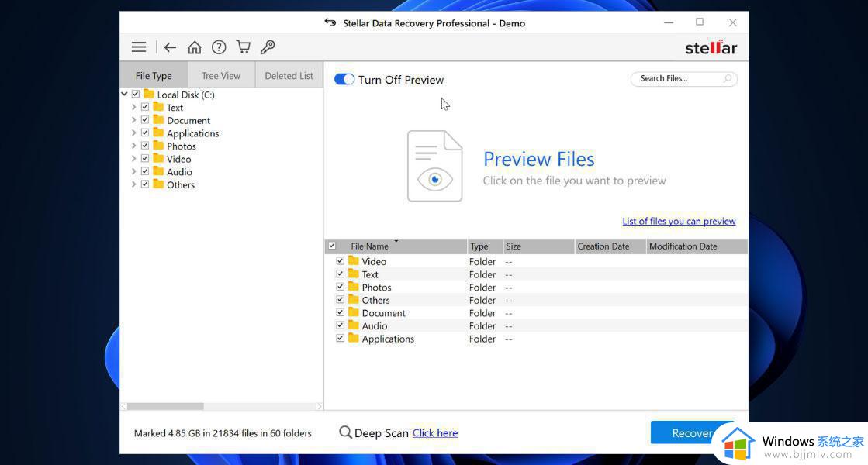The height and width of the screenshot is (465, 868).
Task: Uncheck the Audio checkbox in file list
Action: 340,325
